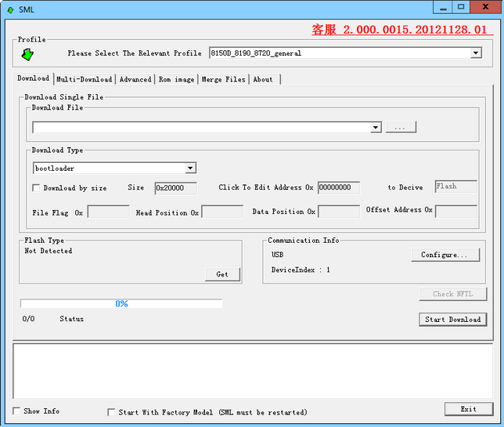Open Configure communication settings
The image size is (504, 427).
[x=444, y=255]
